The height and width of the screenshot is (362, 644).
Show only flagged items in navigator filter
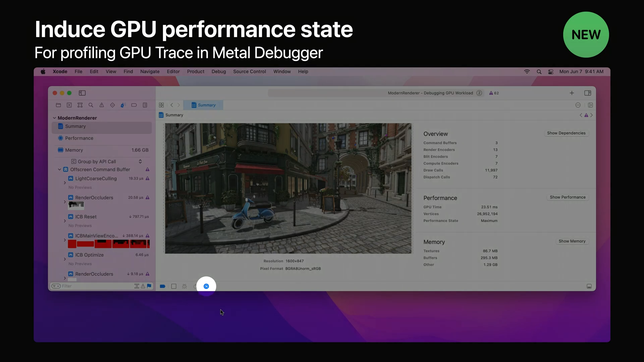149,286
